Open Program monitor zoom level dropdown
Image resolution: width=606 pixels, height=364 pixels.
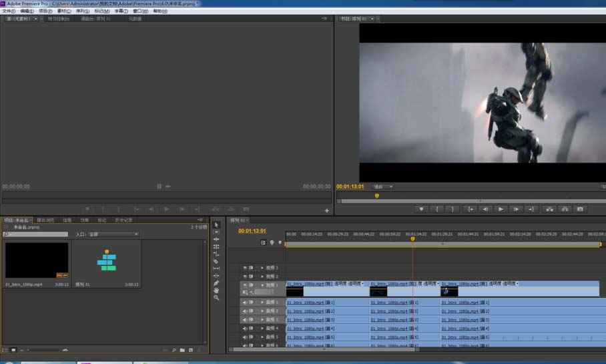coord(382,187)
